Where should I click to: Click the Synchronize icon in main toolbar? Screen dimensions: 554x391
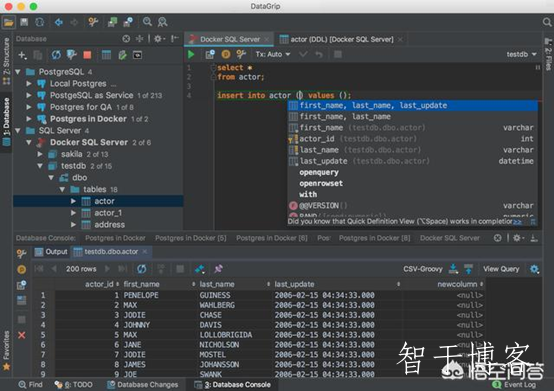pos(40,22)
